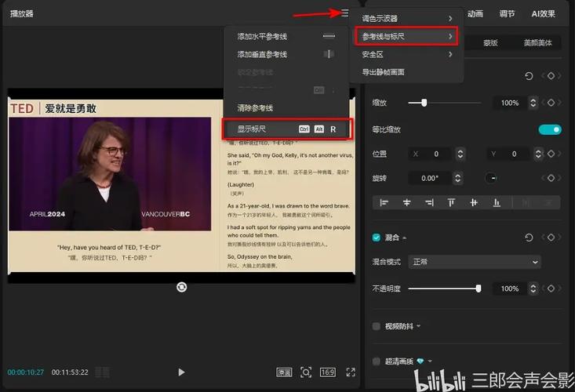Click the 不透明度 slider handle

[479, 289]
